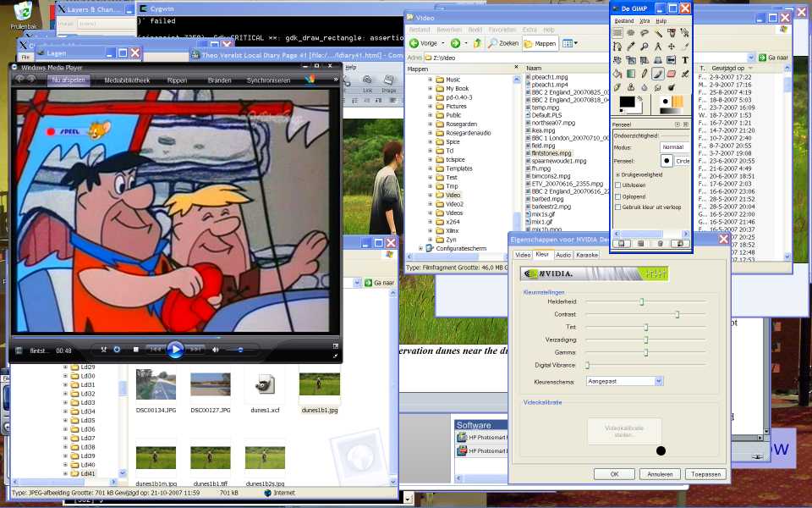The image size is (812, 508).
Task: Expand the Music folder in the tree
Action: click(430, 80)
